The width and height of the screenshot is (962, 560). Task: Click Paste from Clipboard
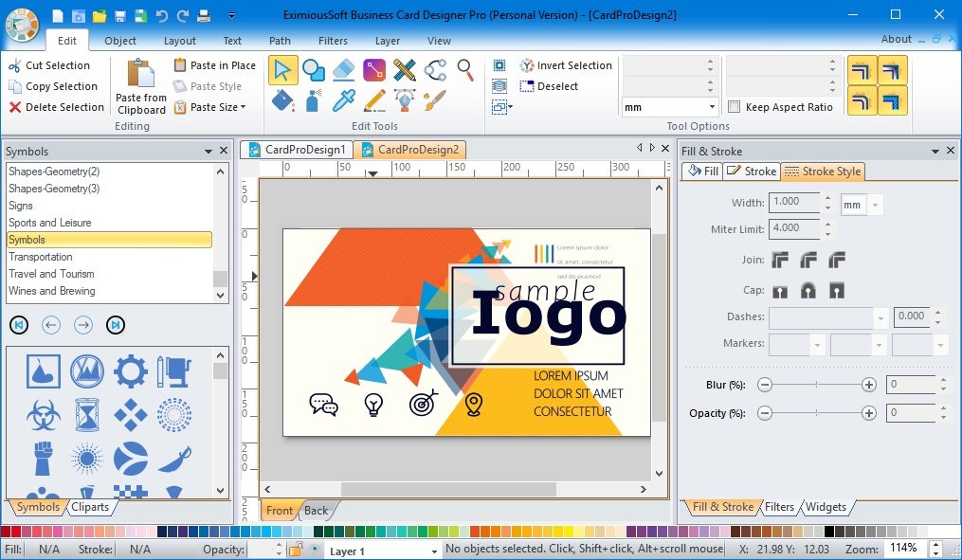141,86
